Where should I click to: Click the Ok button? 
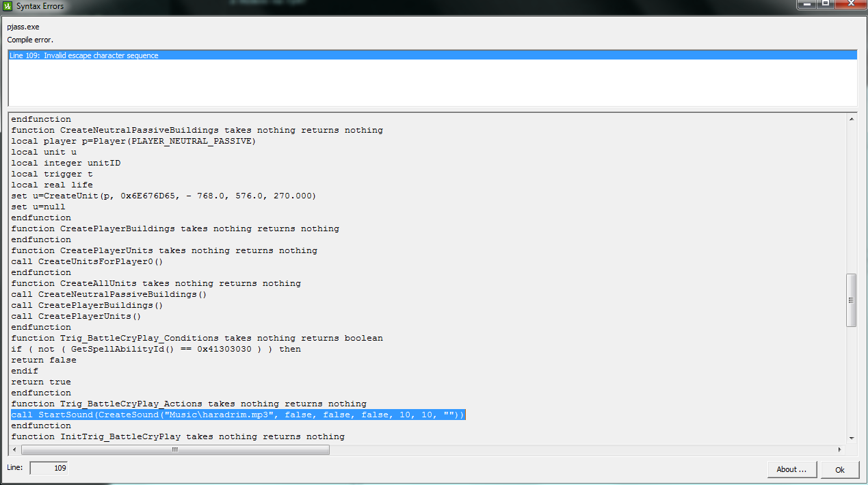pyautogui.click(x=840, y=469)
